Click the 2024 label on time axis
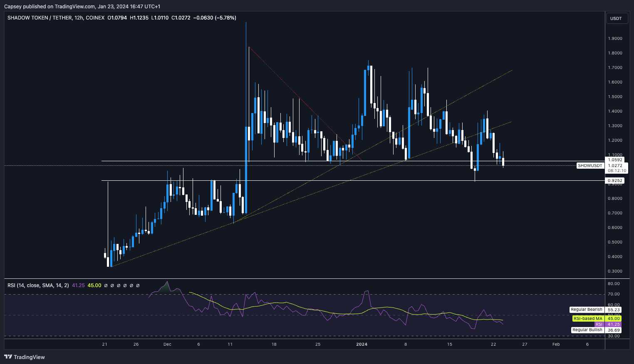The width and height of the screenshot is (634, 364). tap(362, 344)
